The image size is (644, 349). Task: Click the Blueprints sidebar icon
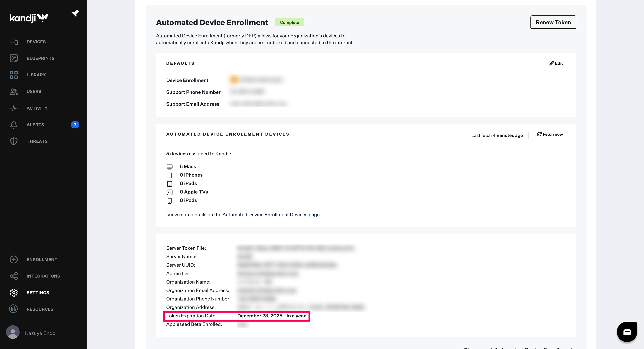pos(14,58)
